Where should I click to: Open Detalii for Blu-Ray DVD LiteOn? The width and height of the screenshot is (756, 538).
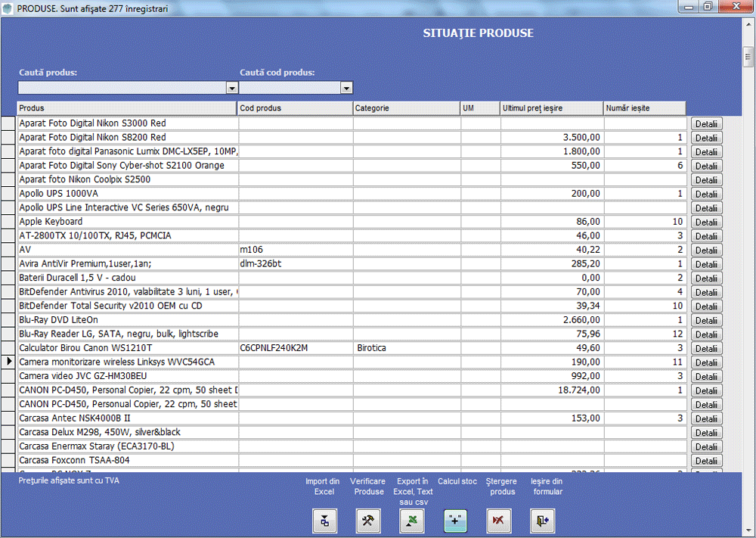(x=706, y=320)
